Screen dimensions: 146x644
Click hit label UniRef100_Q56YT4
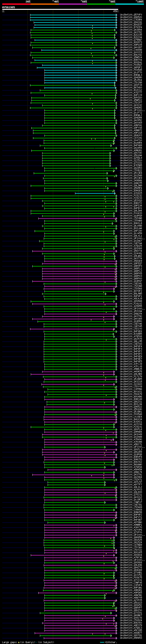click(131, 251)
